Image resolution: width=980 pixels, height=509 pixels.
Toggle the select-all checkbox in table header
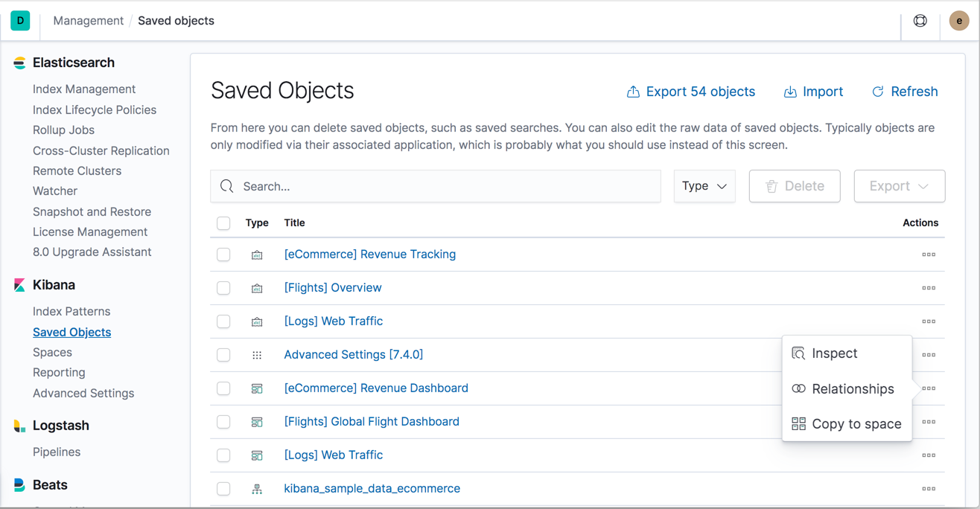[x=223, y=223]
